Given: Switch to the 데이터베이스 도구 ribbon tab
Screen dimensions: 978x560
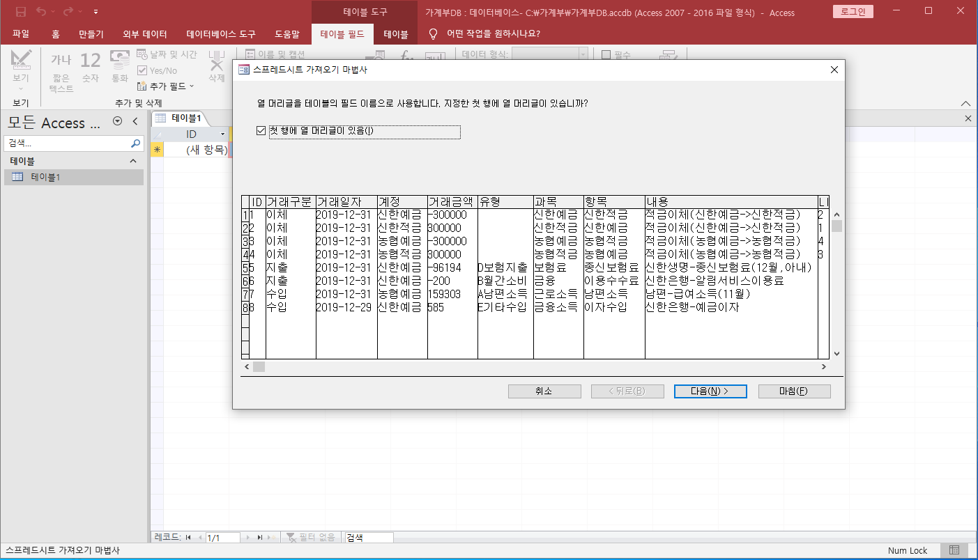Looking at the screenshot, I should pyautogui.click(x=221, y=33).
